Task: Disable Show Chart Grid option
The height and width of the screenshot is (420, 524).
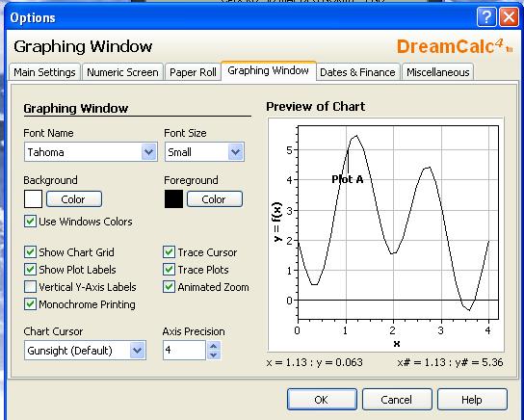Action: pyautogui.click(x=30, y=252)
